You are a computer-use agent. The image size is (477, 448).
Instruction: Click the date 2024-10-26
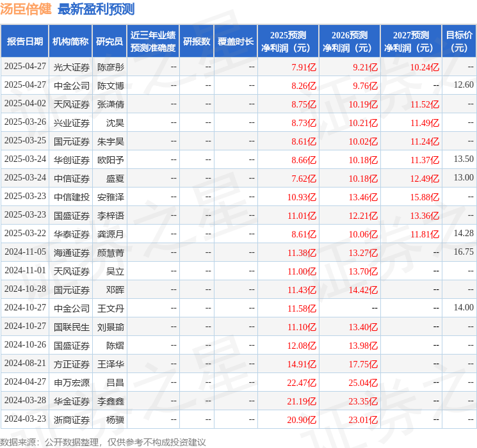click(25, 344)
